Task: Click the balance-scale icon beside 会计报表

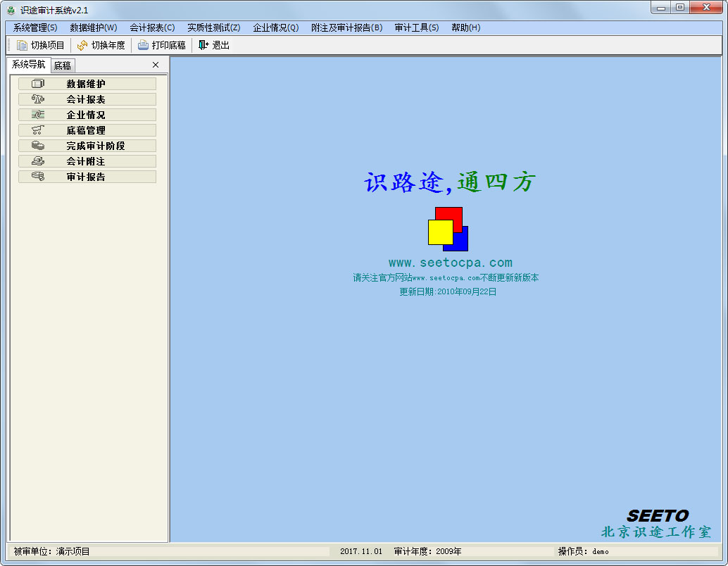Action: click(x=38, y=99)
